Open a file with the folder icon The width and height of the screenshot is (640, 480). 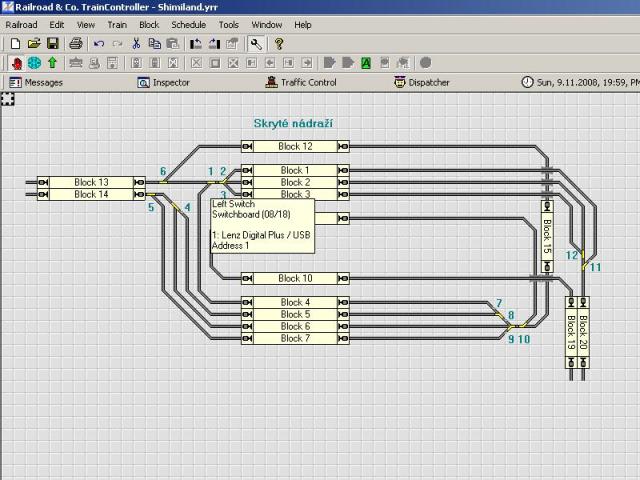[x=34, y=44]
